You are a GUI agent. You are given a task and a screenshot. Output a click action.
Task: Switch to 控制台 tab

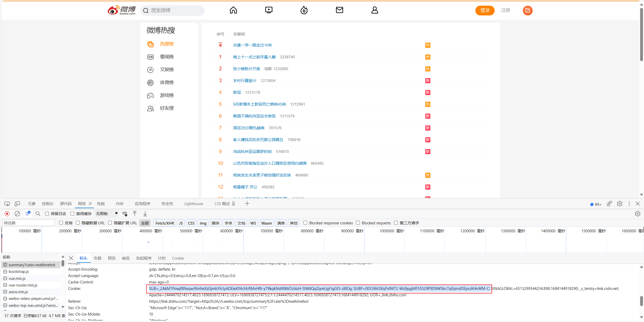(x=48, y=204)
